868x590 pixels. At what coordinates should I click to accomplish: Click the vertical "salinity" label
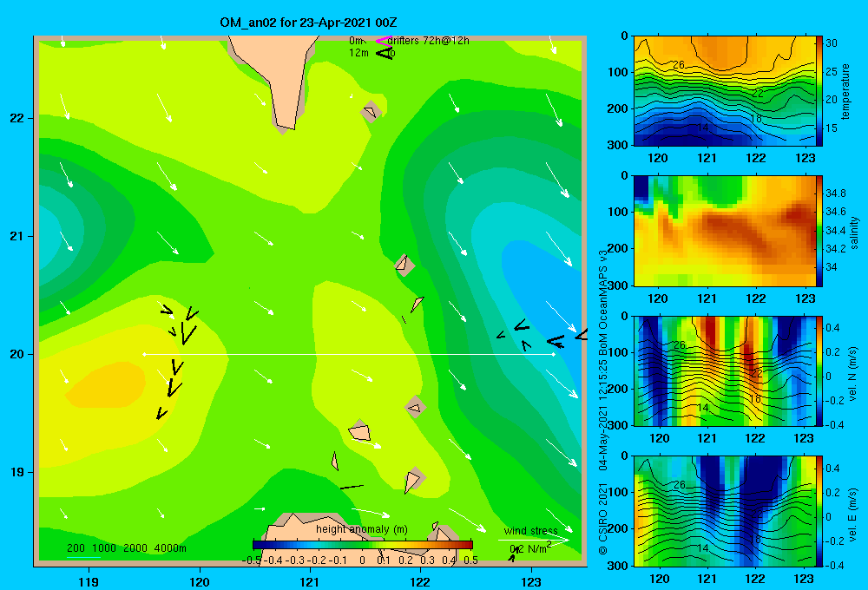click(x=854, y=233)
